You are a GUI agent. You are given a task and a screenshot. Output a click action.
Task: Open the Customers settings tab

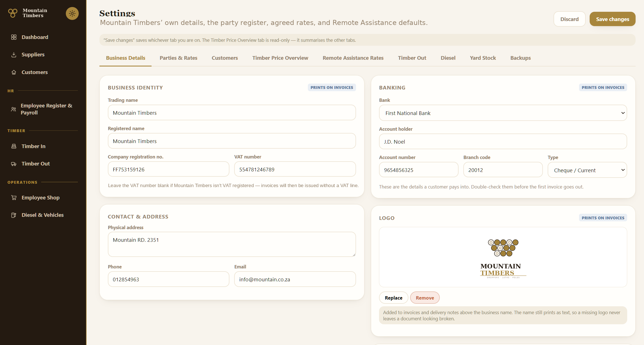pos(225,58)
